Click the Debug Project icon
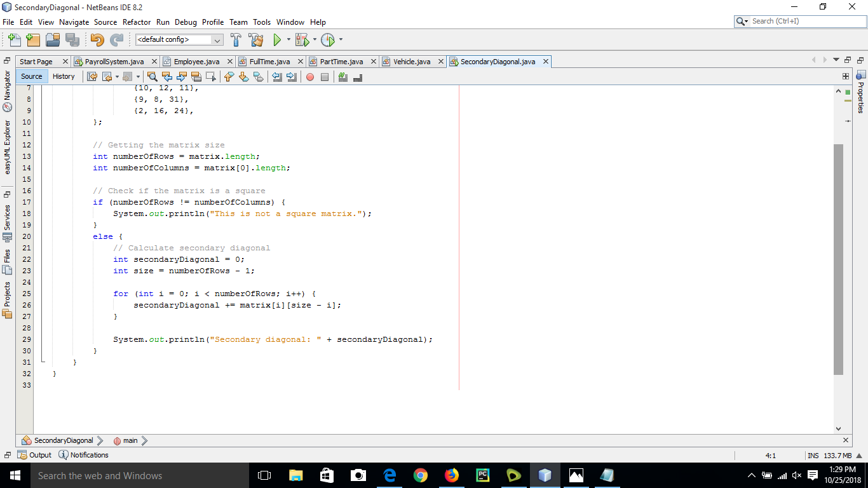The width and height of the screenshot is (868, 488). pos(302,40)
